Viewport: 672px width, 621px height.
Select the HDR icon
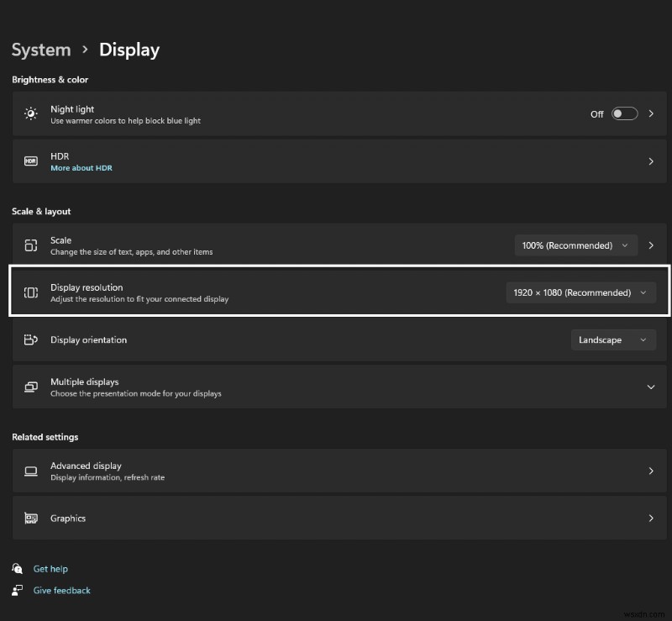pos(30,161)
